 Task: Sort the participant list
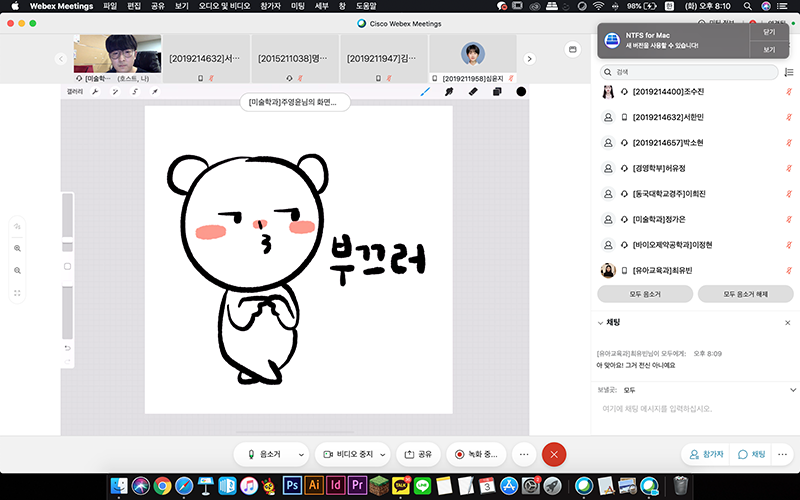coord(789,72)
